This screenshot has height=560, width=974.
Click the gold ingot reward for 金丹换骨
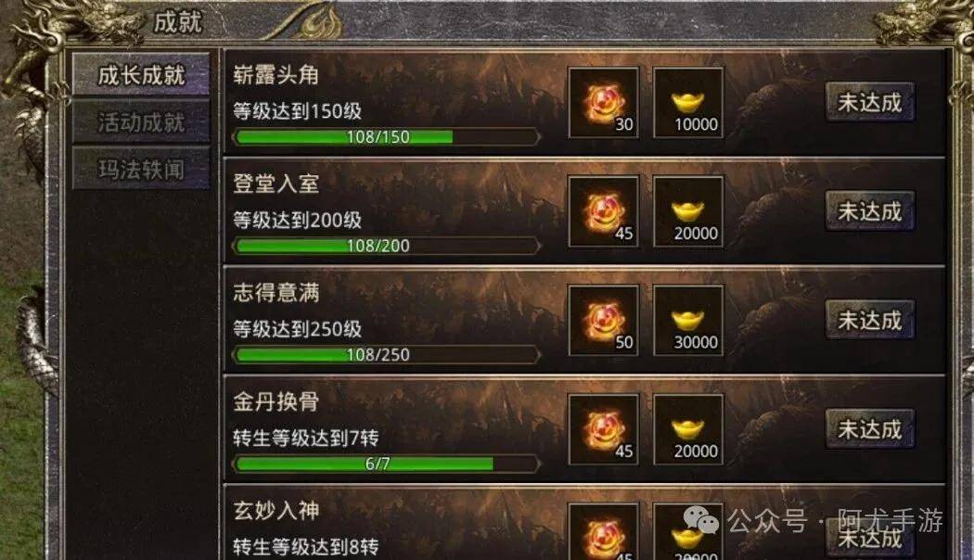point(688,429)
